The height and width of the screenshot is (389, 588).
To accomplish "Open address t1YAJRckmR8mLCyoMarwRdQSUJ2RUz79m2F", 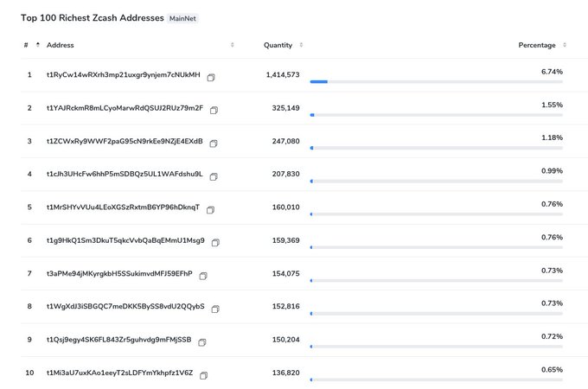I will [125, 108].
